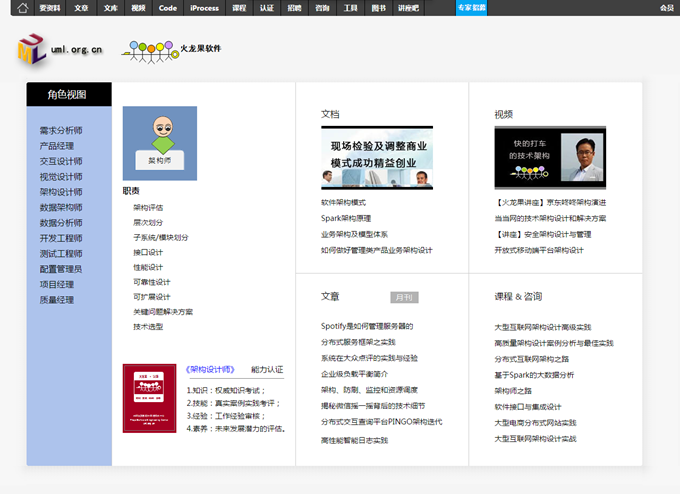Screen dimensions: 680x494
Task: Open Spotify是如何管理服务器的 article
Action: (366, 326)
